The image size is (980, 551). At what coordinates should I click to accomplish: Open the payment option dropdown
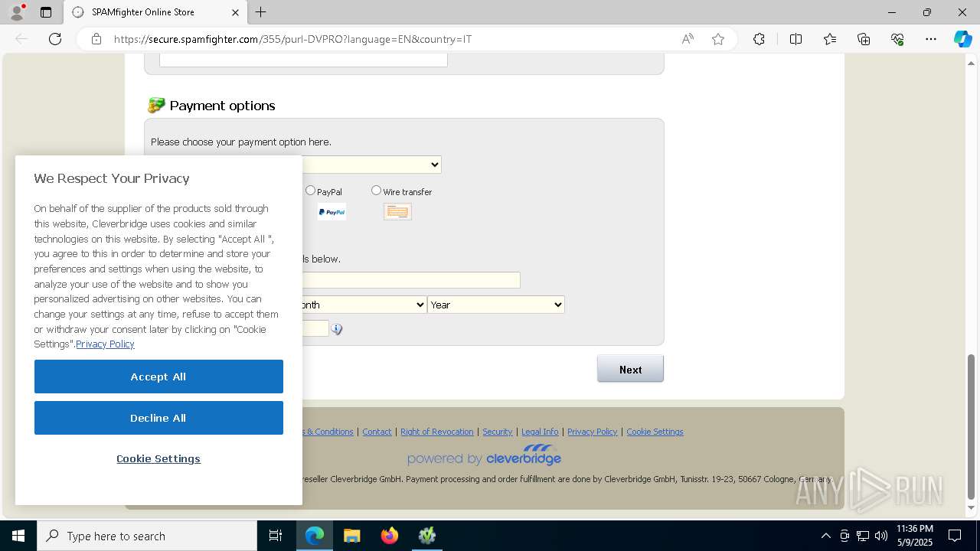[371, 165]
